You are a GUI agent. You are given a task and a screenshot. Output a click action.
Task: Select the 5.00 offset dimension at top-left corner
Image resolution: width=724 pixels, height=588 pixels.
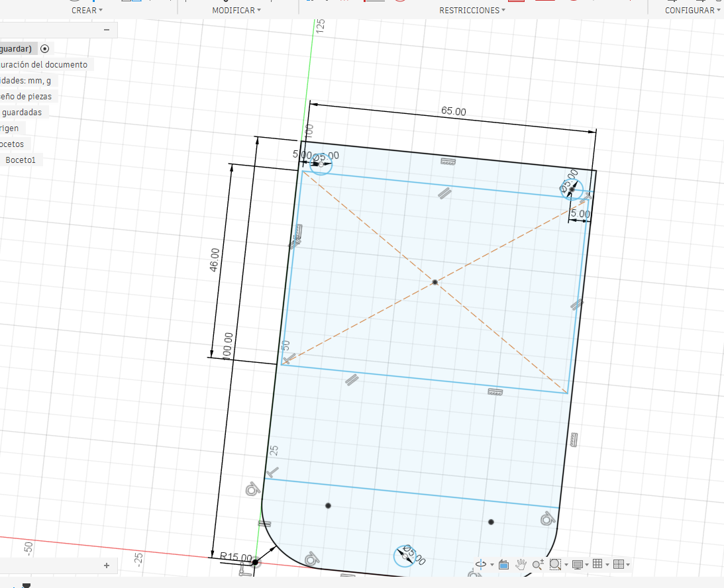(302, 154)
